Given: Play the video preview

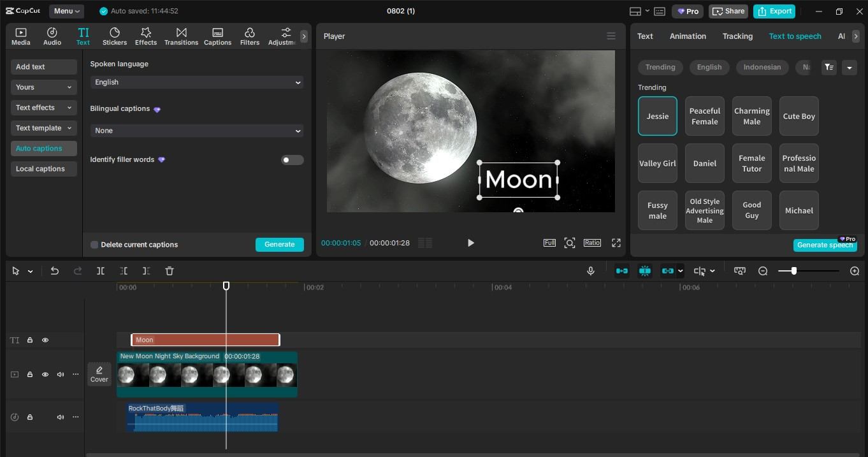Looking at the screenshot, I should pyautogui.click(x=470, y=243).
